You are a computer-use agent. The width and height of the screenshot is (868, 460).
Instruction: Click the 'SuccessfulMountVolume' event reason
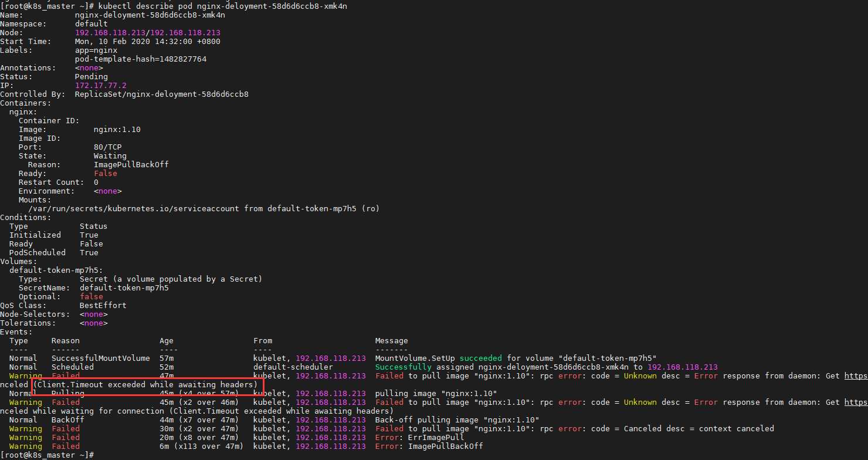(101, 358)
